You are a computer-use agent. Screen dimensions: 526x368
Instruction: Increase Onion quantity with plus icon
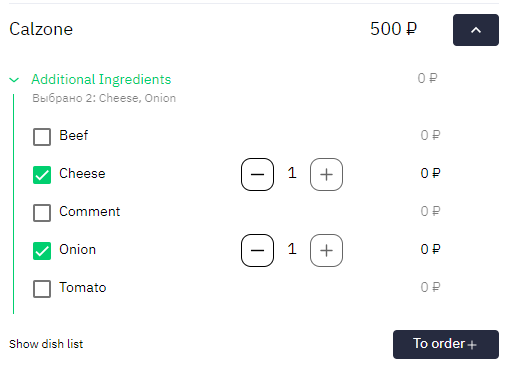click(326, 251)
